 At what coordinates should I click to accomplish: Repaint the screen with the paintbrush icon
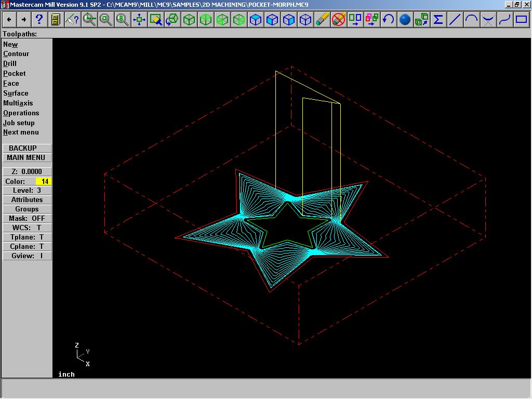click(156, 20)
